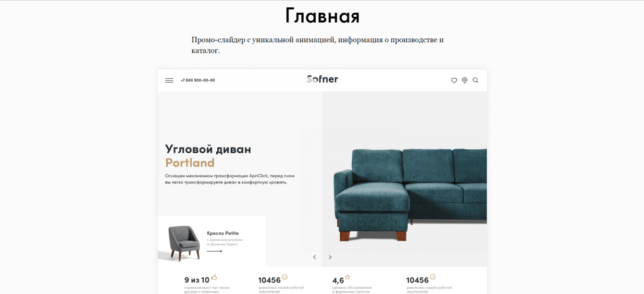Click the previous slide arrow
This screenshot has width=644, height=294.
[x=314, y=257]
